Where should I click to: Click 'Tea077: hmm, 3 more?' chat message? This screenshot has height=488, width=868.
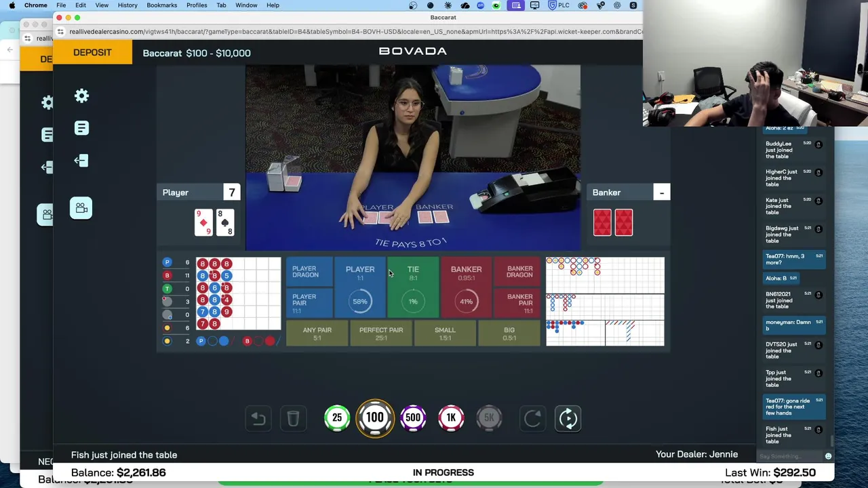click(x=794, y=259)
